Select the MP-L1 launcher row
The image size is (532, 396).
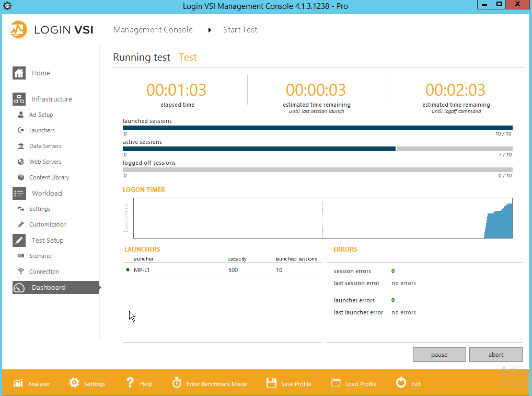point(222,270)
